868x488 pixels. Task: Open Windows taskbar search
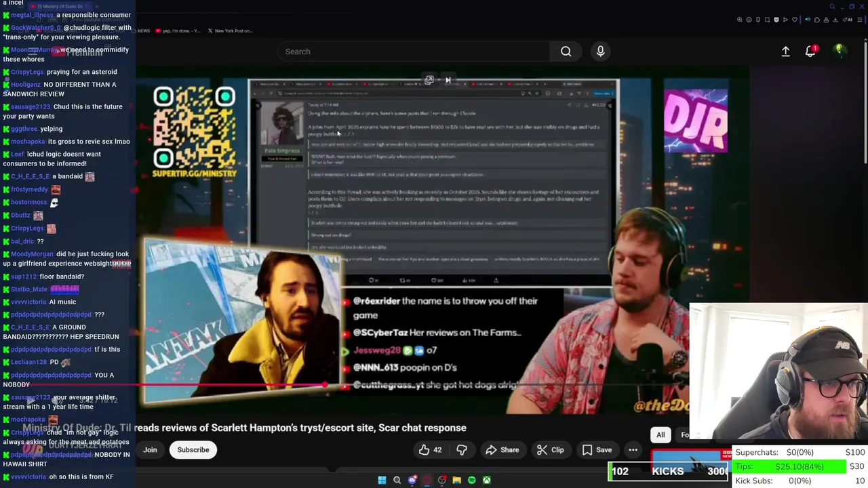coord(397,480)
